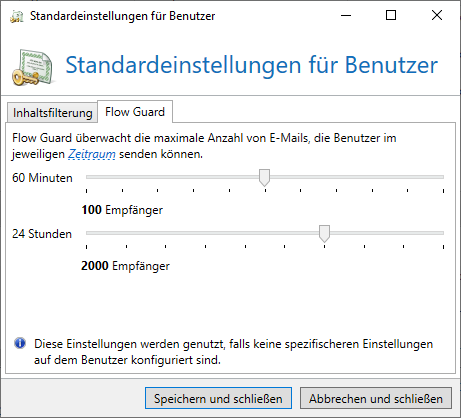This screenshot has width=461, height=418.
Task: Maximize the Standardeinstellungen window
Action: tap(391, 16)
